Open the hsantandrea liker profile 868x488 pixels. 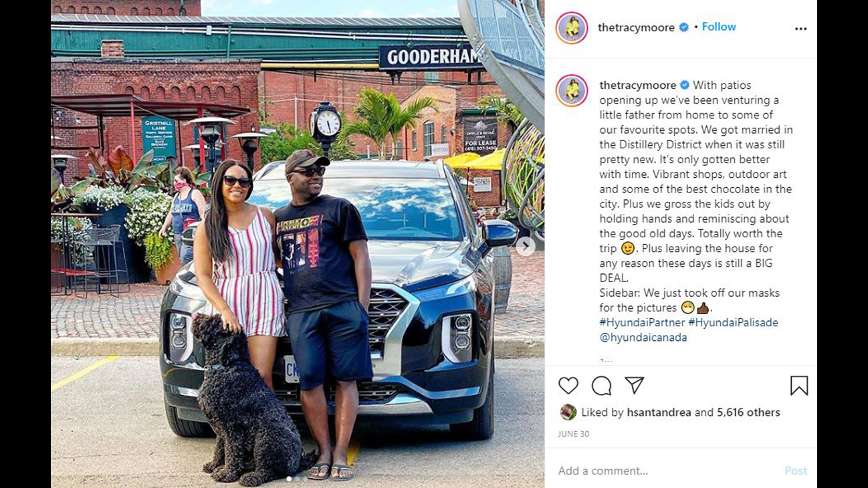(x=659, y=412)
